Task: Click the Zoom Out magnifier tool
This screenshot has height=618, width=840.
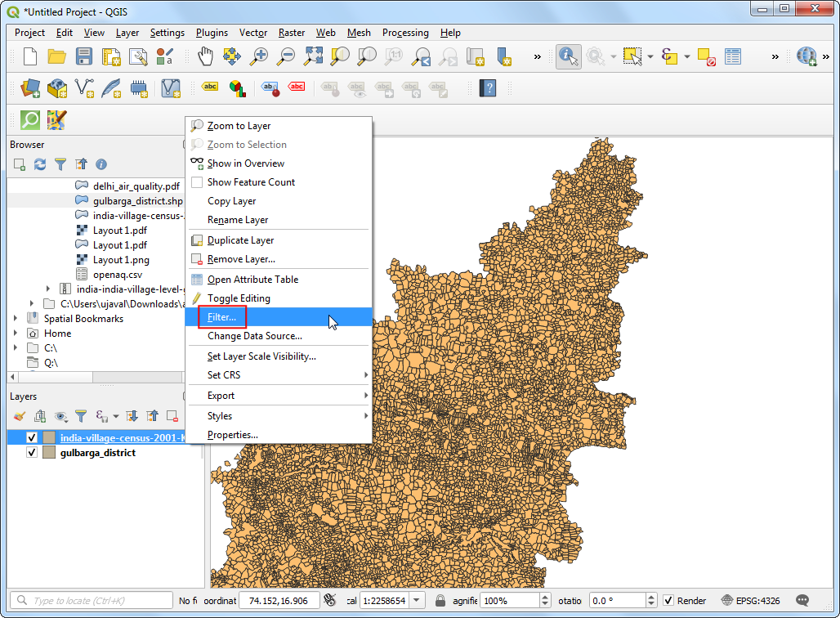Action: click(x=285, y=56)
